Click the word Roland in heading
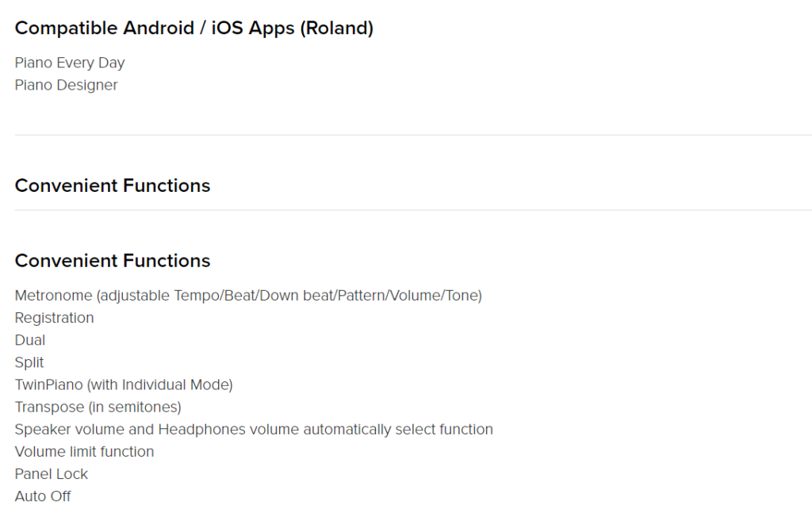Viewport: 812px width, 528px height. coord(336,28)
